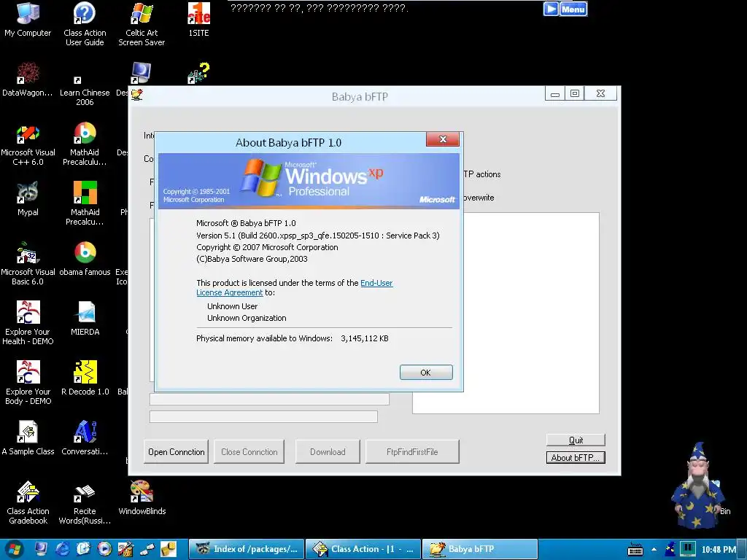This screenshot has width=747, height=560.
Task: Open Microsoft Visual Basic 6.0 icon
Action: tap(28, 263)
